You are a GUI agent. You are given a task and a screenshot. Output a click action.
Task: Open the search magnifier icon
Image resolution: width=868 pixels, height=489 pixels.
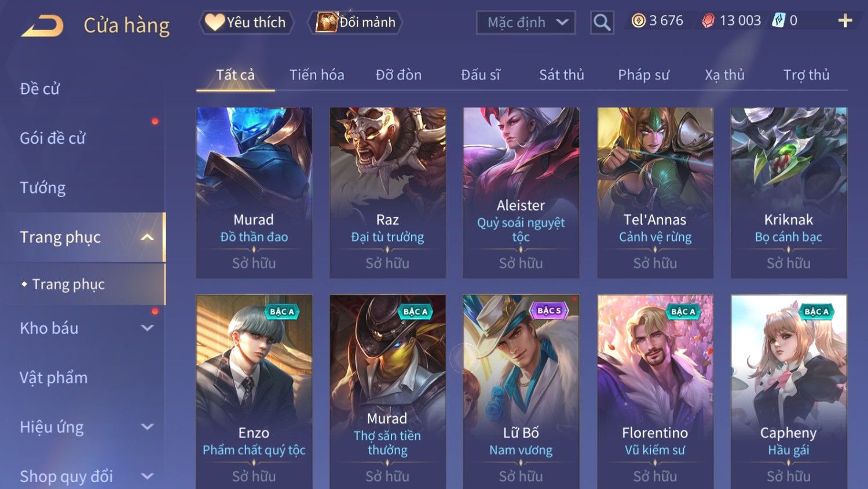click(602, 23)
